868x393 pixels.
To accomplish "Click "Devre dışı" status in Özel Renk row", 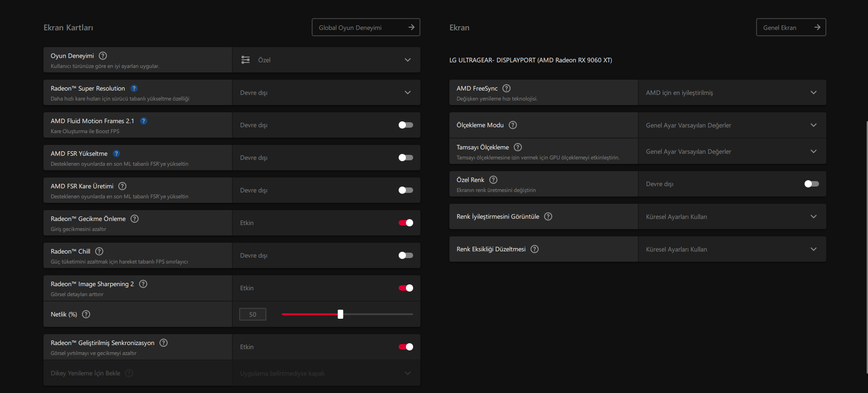I will (660, 184).
